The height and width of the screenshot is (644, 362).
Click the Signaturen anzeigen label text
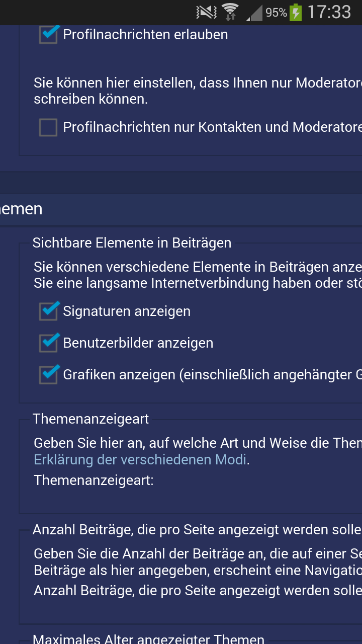[127, 311]
